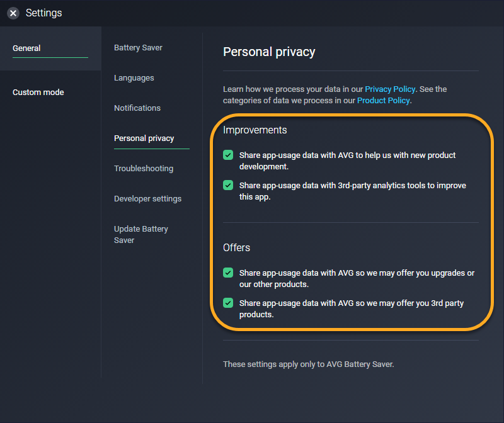504x423 pixels.
Task: Open the Battery Saver settings section
Action: coord(138,48)
